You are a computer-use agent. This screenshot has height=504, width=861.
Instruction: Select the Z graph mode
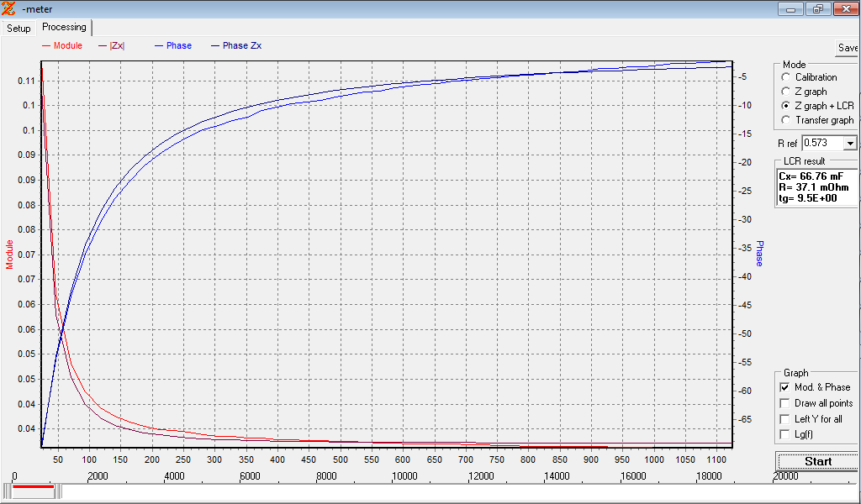point(786,92)
